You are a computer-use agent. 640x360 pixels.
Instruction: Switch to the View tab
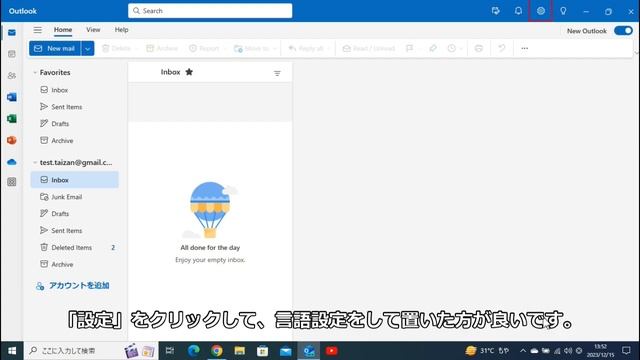point(93,30)
